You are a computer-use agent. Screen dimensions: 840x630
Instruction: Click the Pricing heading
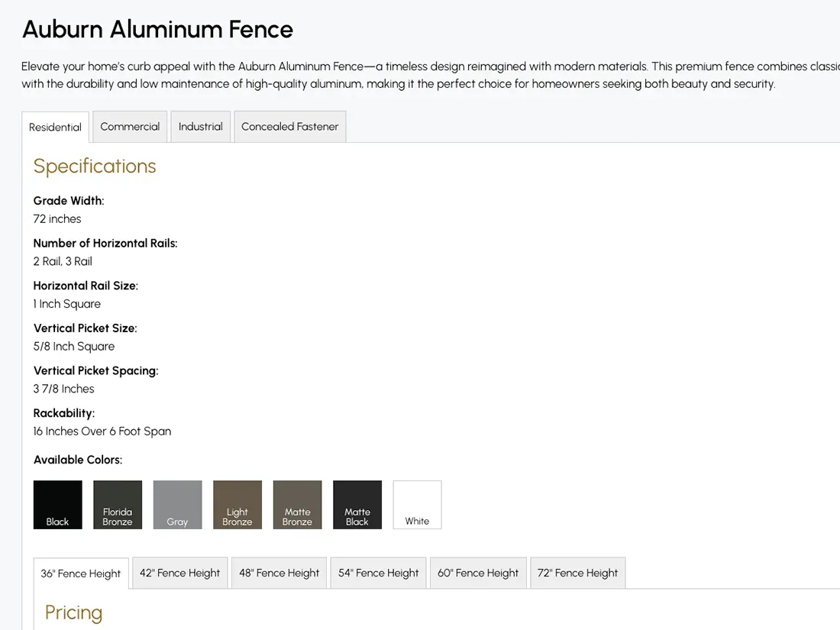click(x=73, y=612)
